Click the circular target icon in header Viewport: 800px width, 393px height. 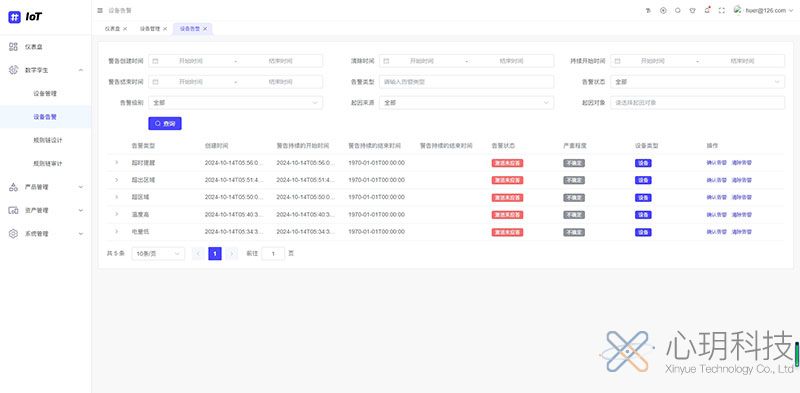[663, 10]
